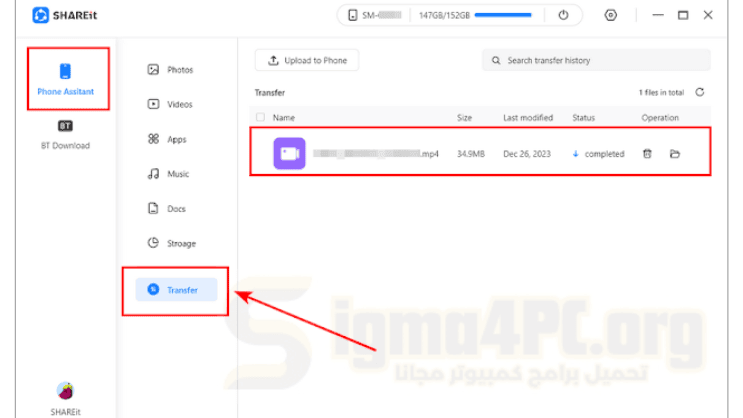Click the 147GB/152GB storage text
The height and width of the screenshot is (418, 743).
[444, 15]
